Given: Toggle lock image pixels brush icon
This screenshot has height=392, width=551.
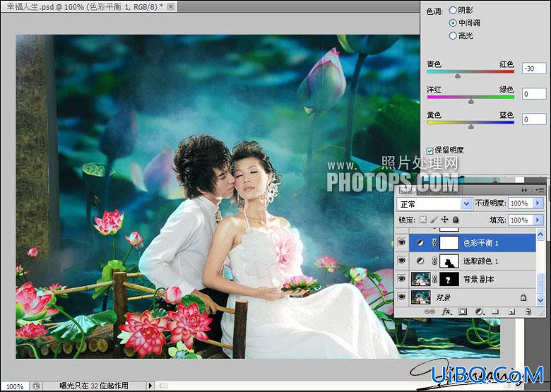Looking at the screenshot, I should 434,220.
